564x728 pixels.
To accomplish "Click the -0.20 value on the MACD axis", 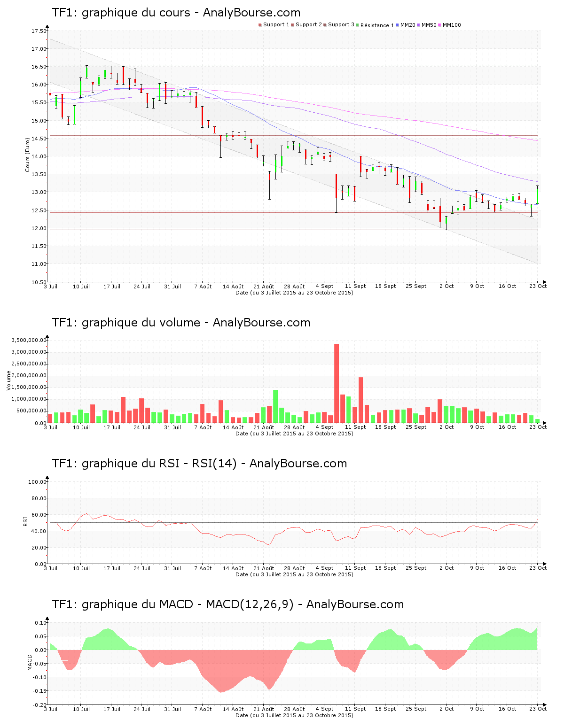I will point(40,705).
